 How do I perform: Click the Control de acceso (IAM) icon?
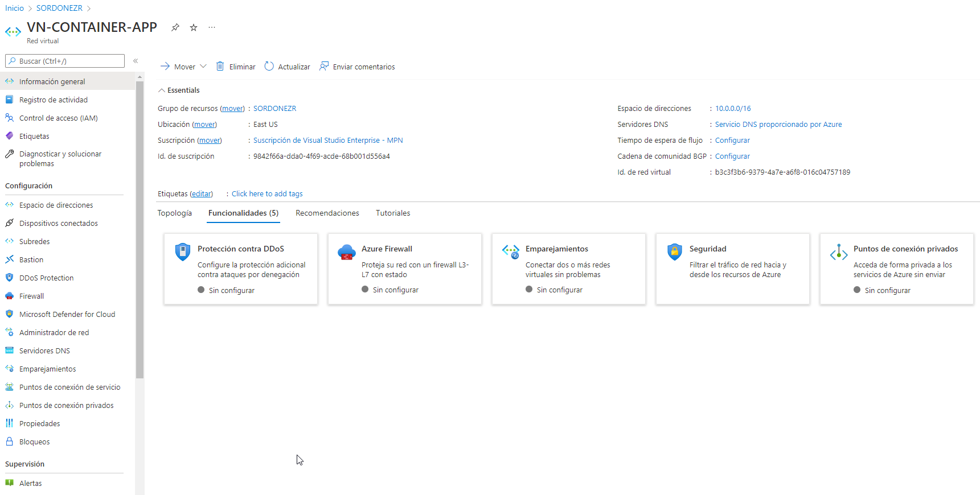click(9, 118)
